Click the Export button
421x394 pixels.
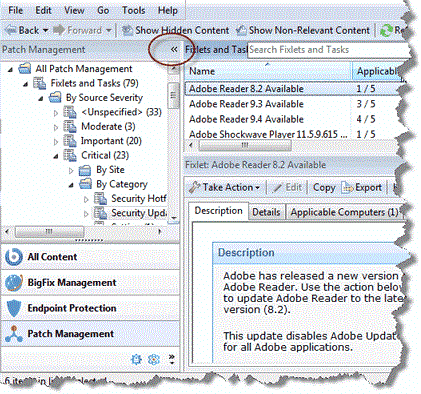[362, 188]
